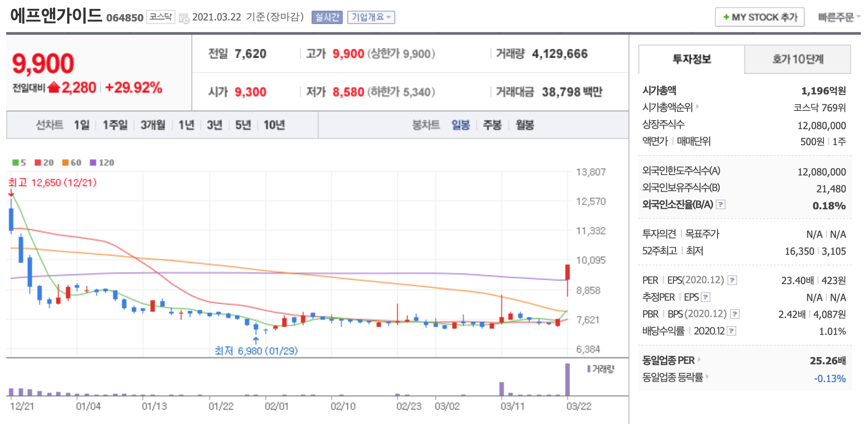
Task: Click + MY STOCK 추가 button
Action: (760, 17)
